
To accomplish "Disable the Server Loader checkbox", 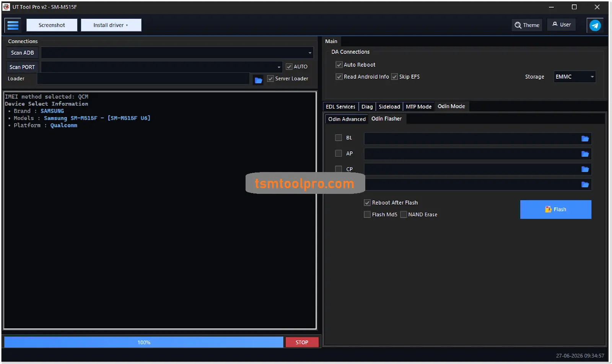I will click(270, 78).
